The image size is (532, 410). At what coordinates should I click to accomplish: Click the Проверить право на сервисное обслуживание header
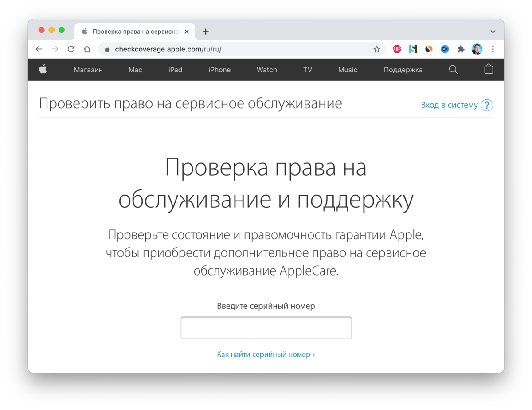point(191,103)
